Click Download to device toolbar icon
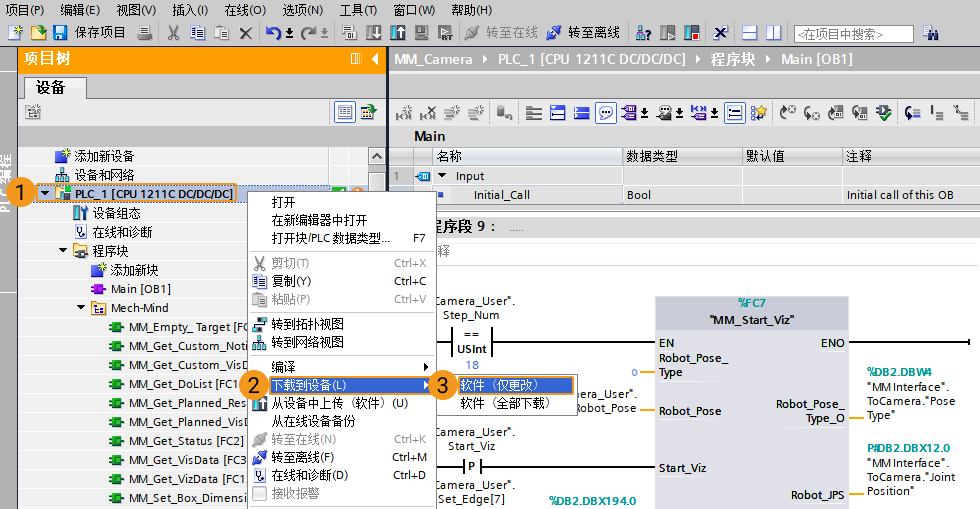Viewport: 980px width, 509px height. 374,33
